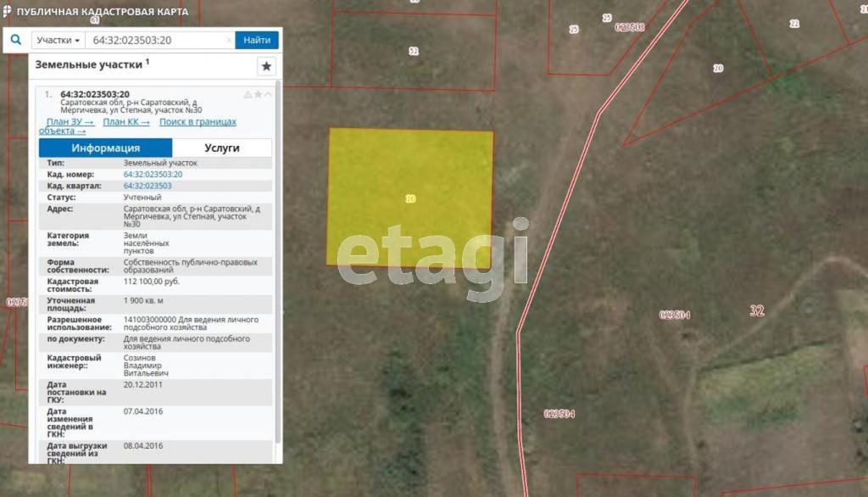868x497 pixels.
Task: Open cadastral number link 64:32:023503:20
Action: coord(153,175)
